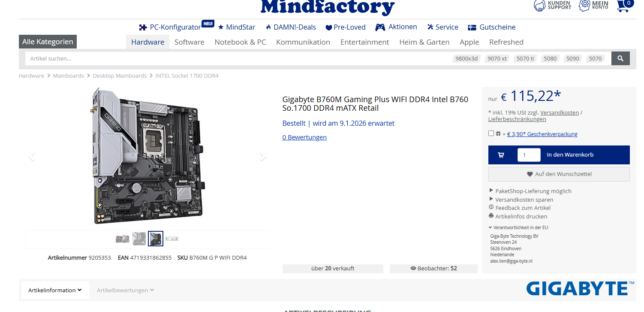Open the Versandkosten link
This screenshot has height=312, width=644.
tap(559, 112)
